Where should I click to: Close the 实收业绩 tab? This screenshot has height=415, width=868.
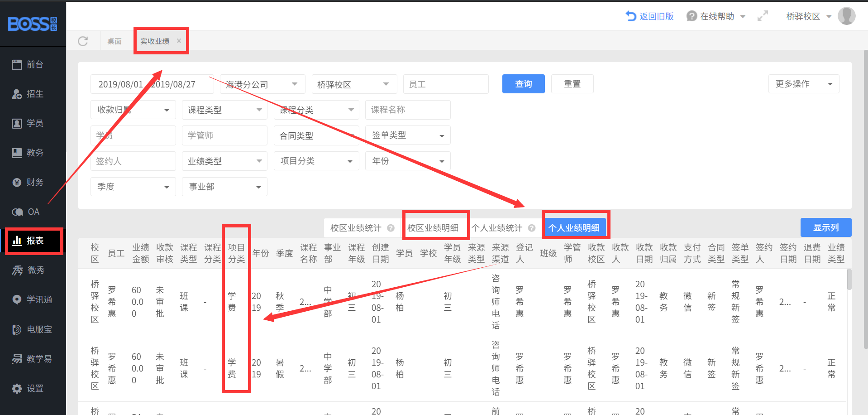(x=179, y=41)
